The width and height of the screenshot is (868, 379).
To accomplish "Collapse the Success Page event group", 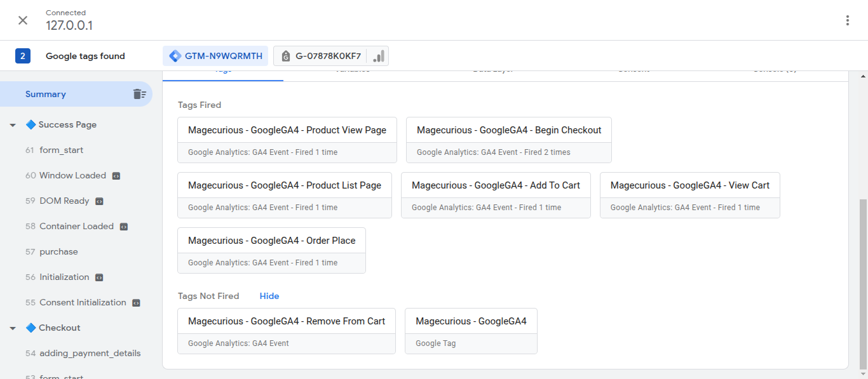I will click(x=13, y=124).
